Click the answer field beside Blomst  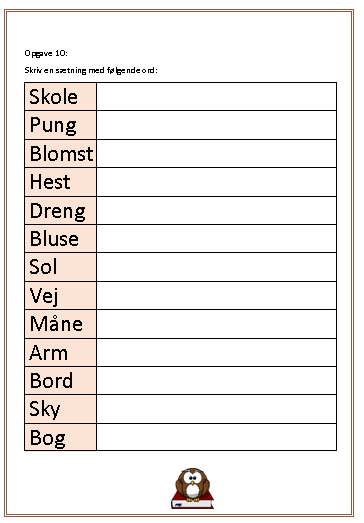217,153
